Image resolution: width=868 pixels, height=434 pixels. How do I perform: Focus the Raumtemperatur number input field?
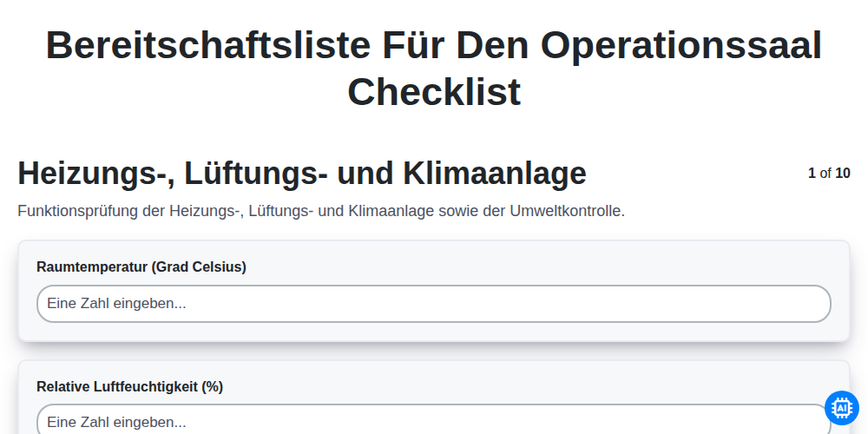coord(433,304)
